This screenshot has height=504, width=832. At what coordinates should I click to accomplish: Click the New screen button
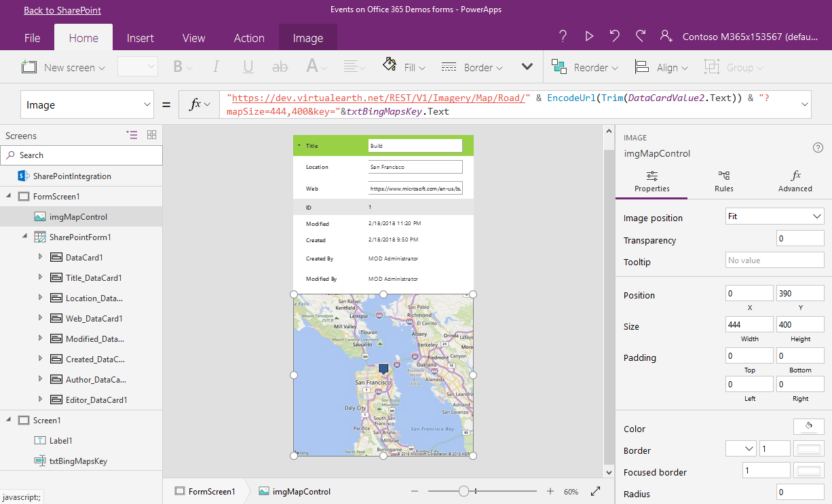(x=64, y=67)
